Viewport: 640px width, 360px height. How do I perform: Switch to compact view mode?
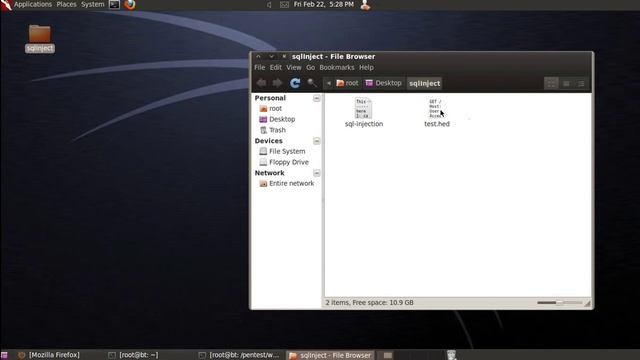[581, 84]
